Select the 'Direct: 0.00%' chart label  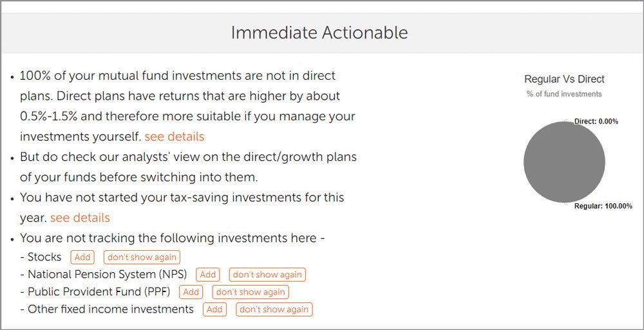(x=596, y=122)
